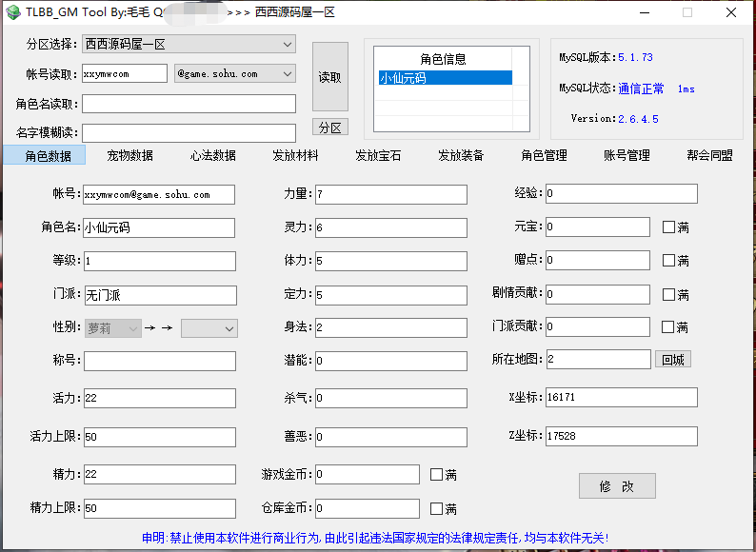756x552 pixels.
Task: Check the 满 box for 游戏金币
Action: point(437,474)
